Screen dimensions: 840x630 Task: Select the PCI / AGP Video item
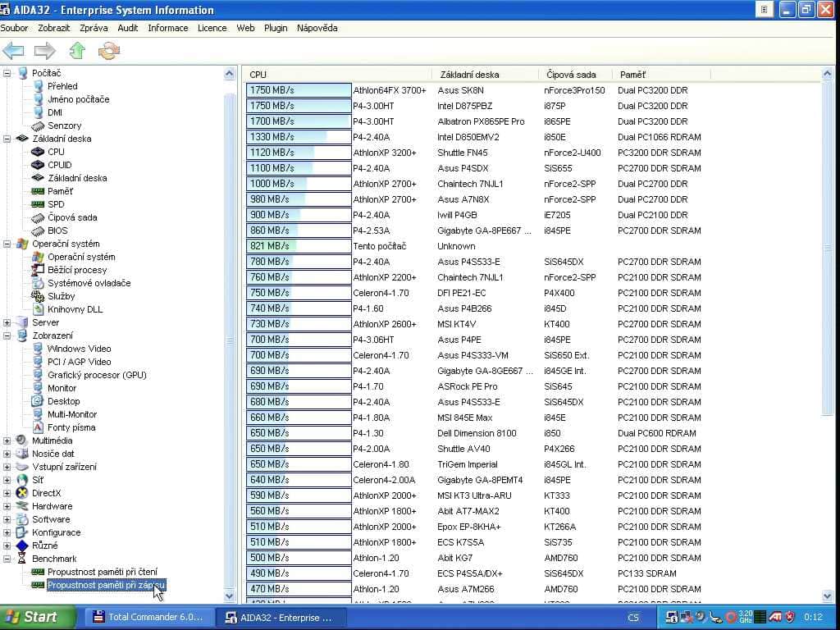tap(80, 362)
